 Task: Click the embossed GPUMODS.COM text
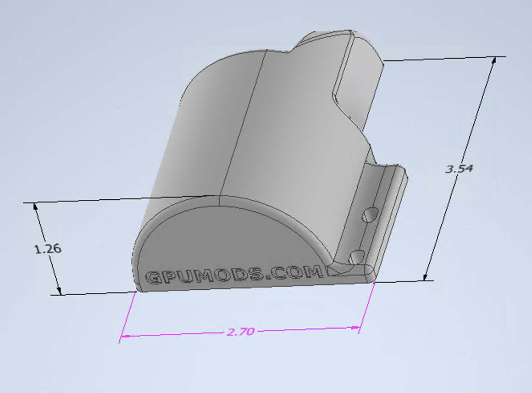234,275
